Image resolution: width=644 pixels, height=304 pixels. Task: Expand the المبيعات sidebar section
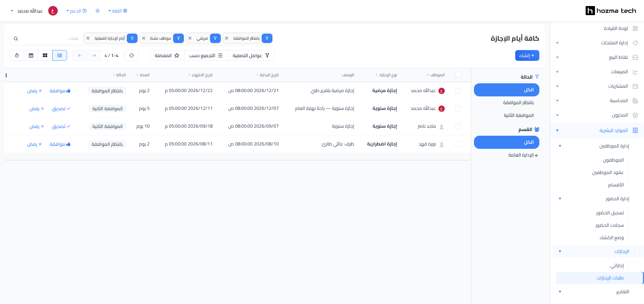click(x=557, y=72)
